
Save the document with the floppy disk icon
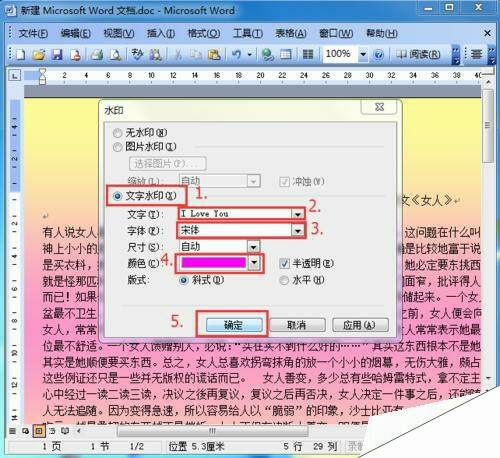pos(57,54)
